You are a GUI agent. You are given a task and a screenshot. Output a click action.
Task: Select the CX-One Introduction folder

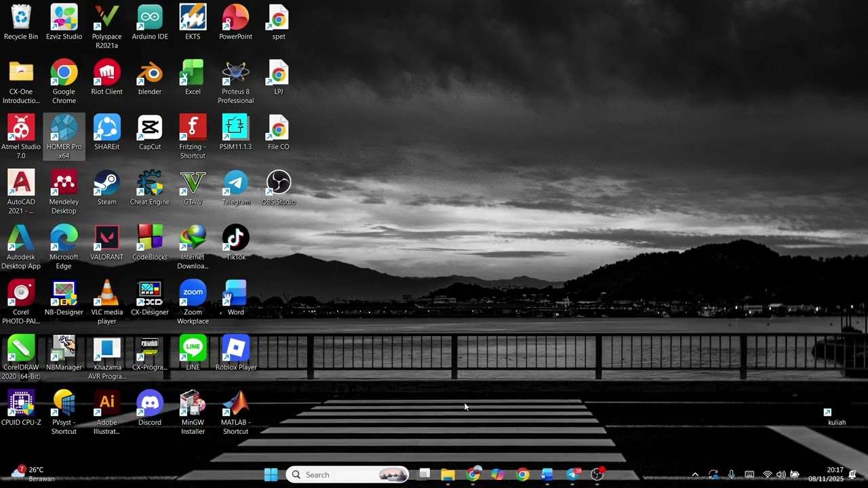(21, 82)
